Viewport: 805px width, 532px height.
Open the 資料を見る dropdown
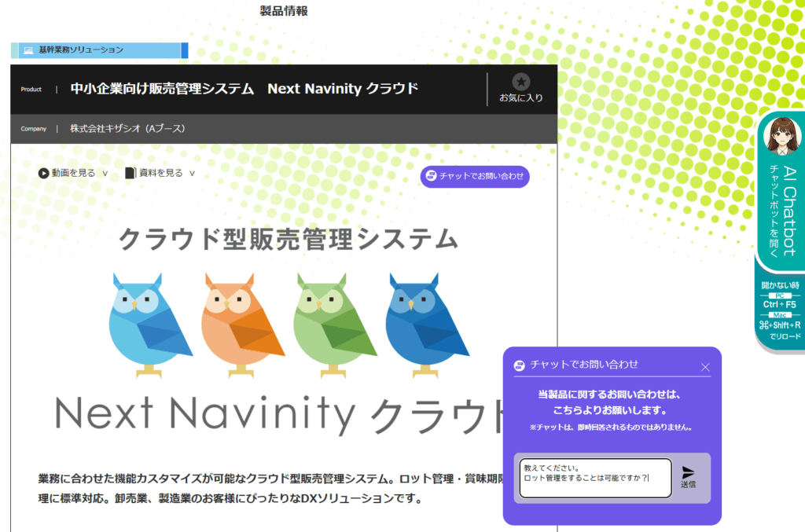pyautogui.click(x=160, y=174)
